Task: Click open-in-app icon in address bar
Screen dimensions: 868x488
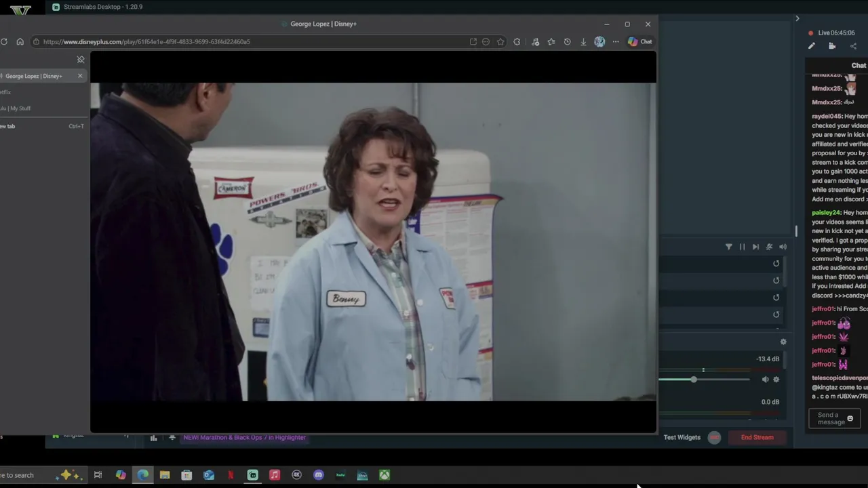Action: [473, 41]
